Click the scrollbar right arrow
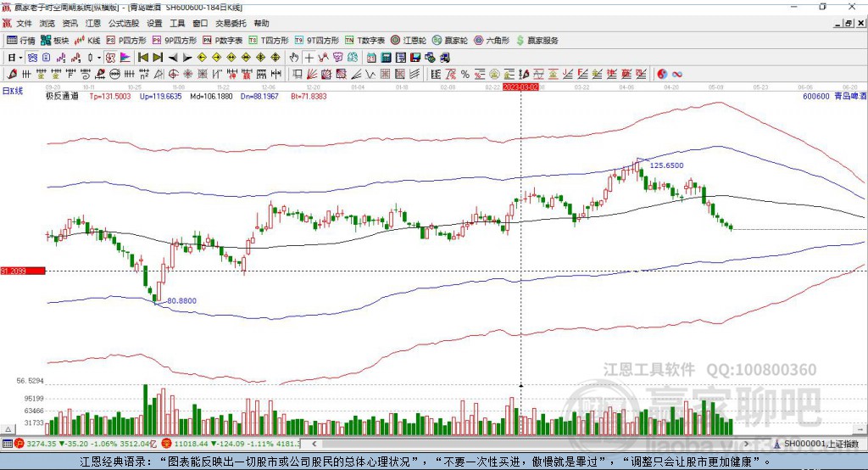Viewport: 868px width, 470px height. click(747, 444)
